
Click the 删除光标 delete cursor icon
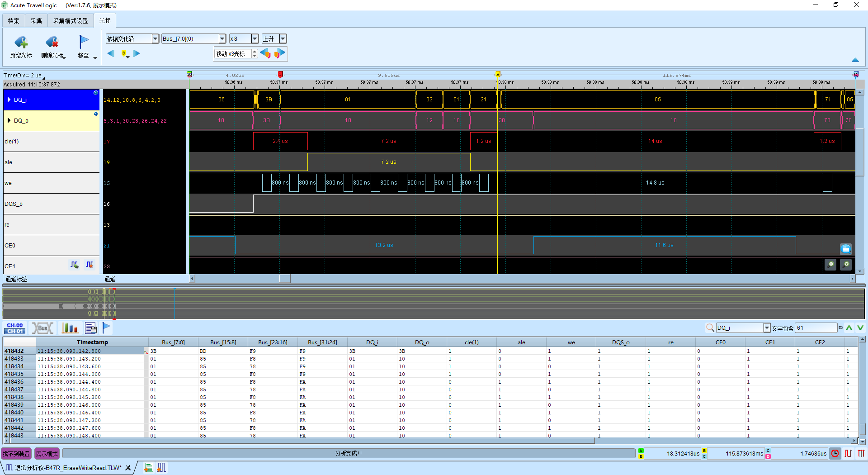pyautogui.click(x=52, y=43)
